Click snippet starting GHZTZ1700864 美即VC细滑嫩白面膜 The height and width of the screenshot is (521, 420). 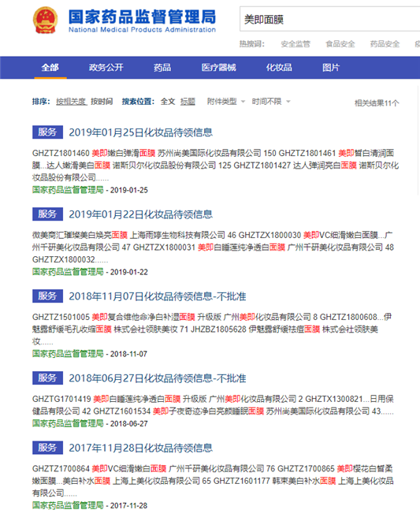(x=213, y=481)
